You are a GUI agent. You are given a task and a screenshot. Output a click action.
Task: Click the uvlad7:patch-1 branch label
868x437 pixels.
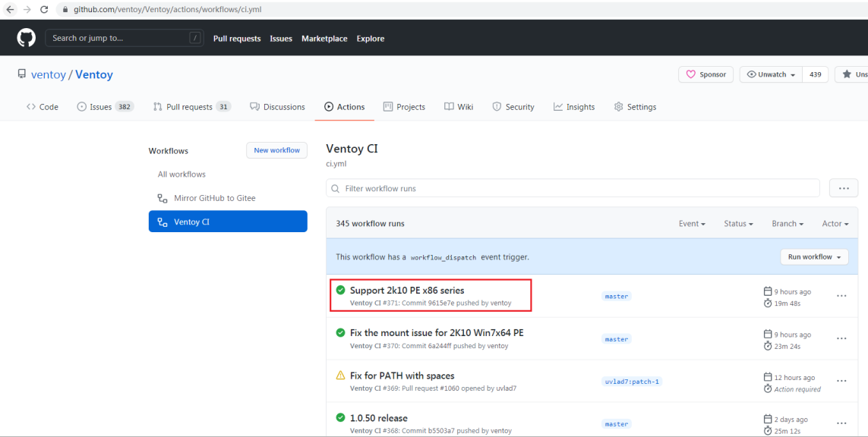pyautogui.click(x=632, y=382)
